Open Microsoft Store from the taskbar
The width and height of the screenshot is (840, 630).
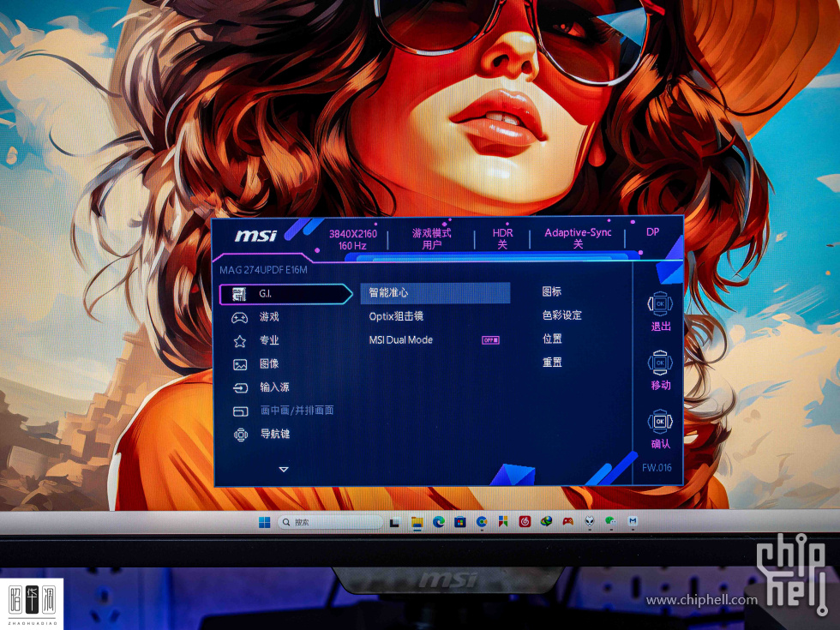[x=460, y=522]
